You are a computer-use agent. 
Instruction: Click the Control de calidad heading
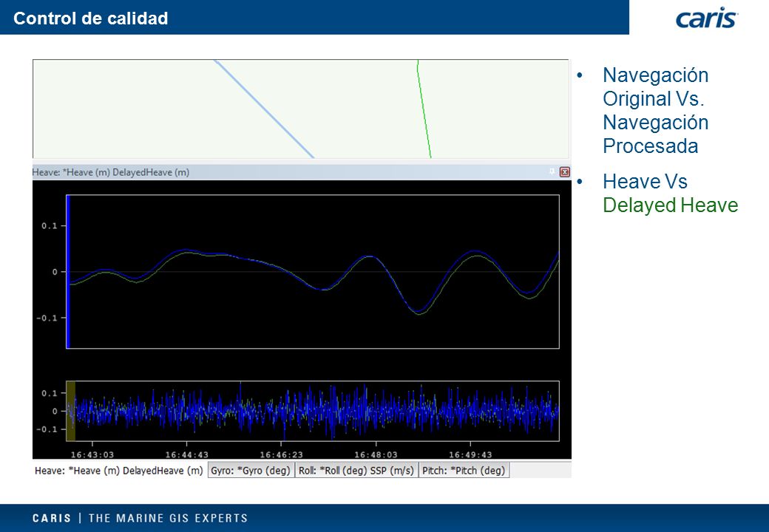(91, 18)
